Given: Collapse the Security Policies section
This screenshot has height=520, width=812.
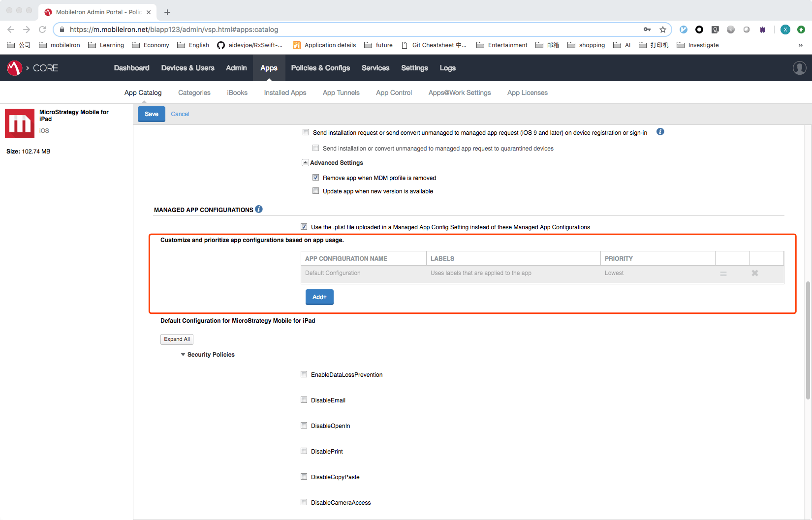Looking at the screenshot, I should (183, 355).
